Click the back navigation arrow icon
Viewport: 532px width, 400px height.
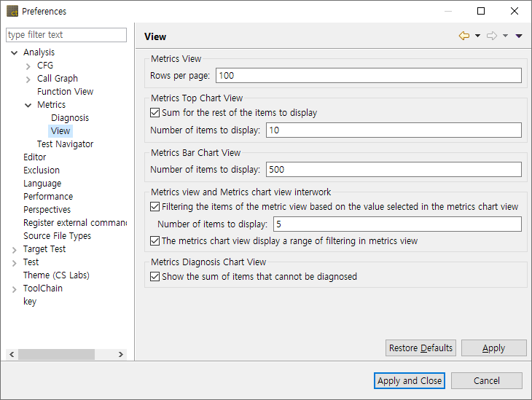coord(463,36)
